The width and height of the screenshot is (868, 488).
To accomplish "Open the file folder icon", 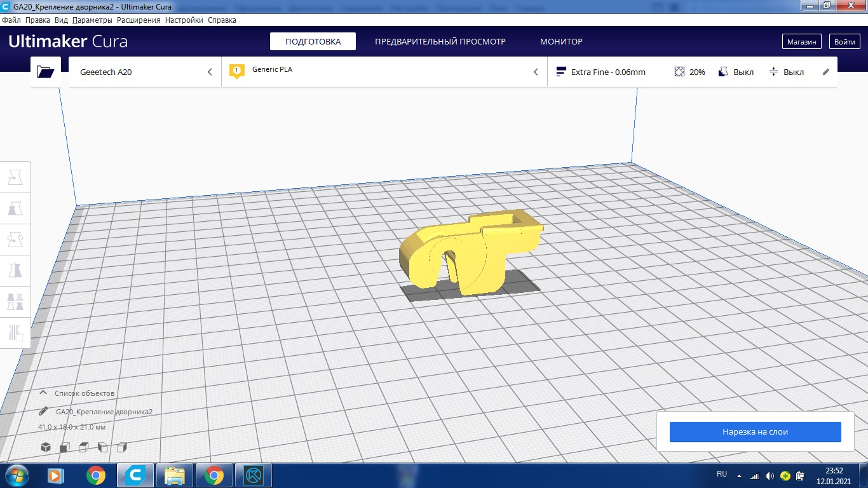I will 46,72.
